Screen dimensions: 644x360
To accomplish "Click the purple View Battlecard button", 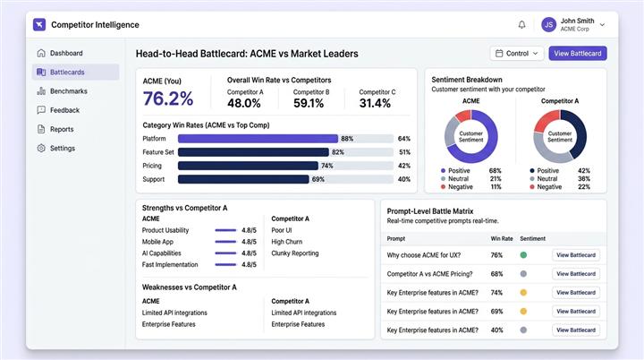I will [x=578, y=54].
